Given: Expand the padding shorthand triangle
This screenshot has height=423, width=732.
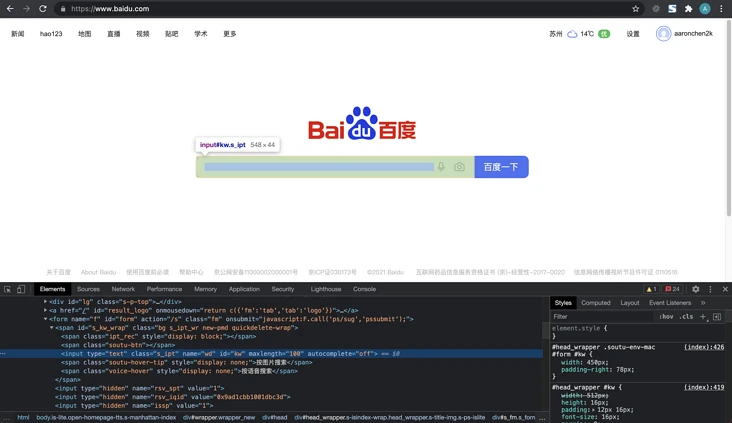Looking at the screenshot, I should click(x=594, y=409).
